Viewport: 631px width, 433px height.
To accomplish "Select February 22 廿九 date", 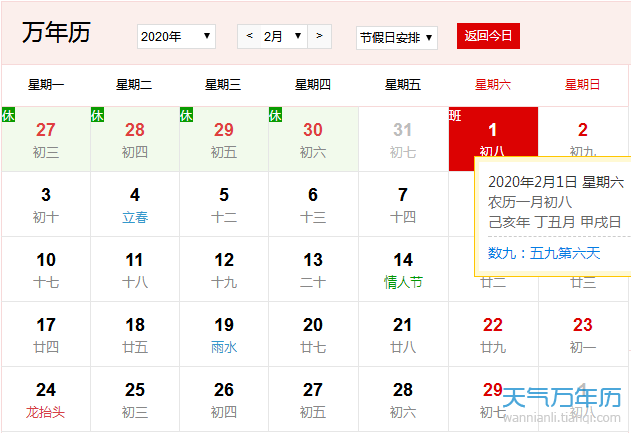I will click(x=493, y=334).
